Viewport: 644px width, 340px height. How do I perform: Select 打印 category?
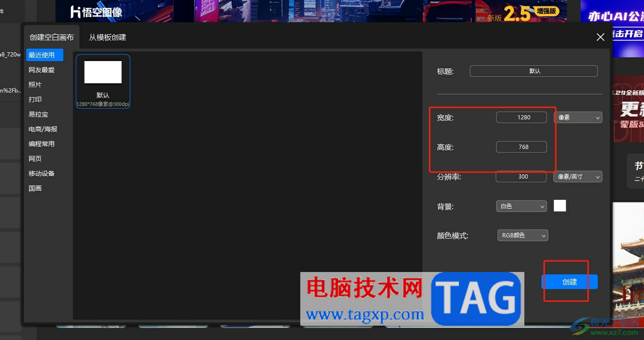pos(35,99)
